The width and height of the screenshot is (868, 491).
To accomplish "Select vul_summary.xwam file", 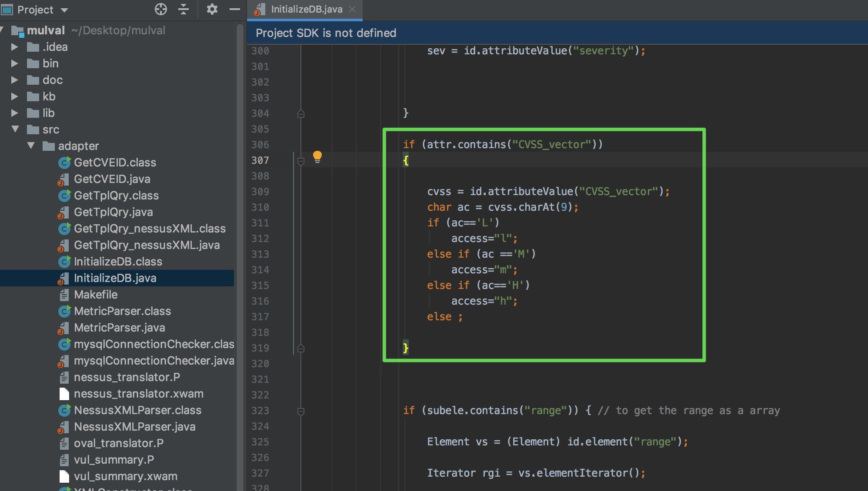I will coord(125,476).
